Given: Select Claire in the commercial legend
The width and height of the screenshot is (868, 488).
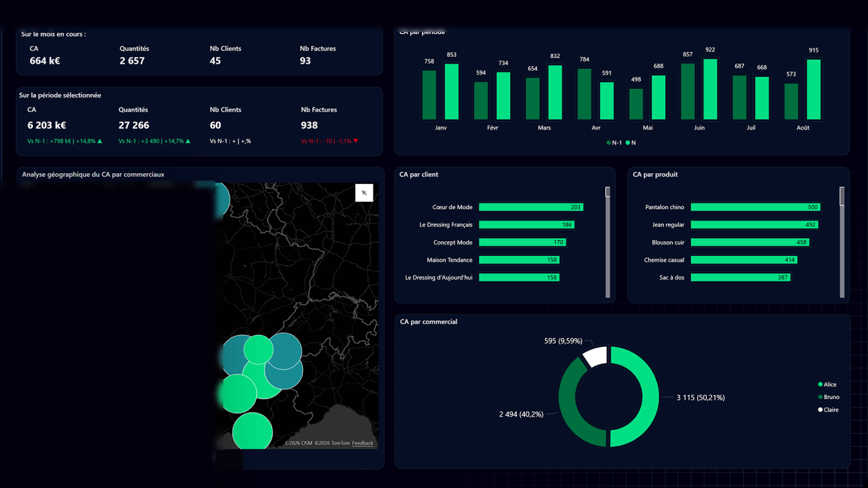Looking at the screenshot, I should (828, 410).
